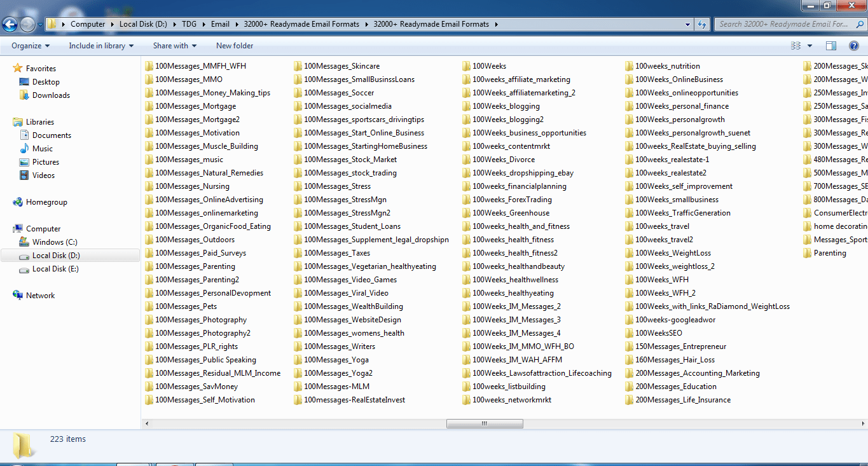Click the change view icon
Screen dimensions: 868x466
[x=796, y=46]
